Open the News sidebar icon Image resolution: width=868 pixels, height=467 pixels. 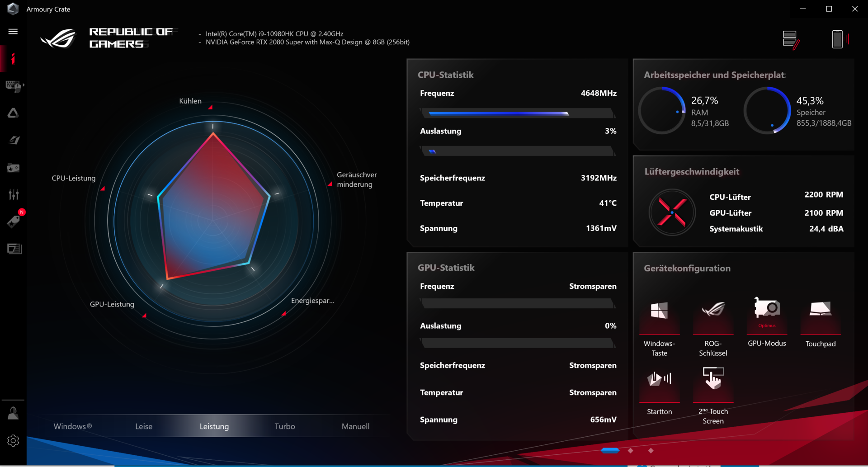coord(14,249)
